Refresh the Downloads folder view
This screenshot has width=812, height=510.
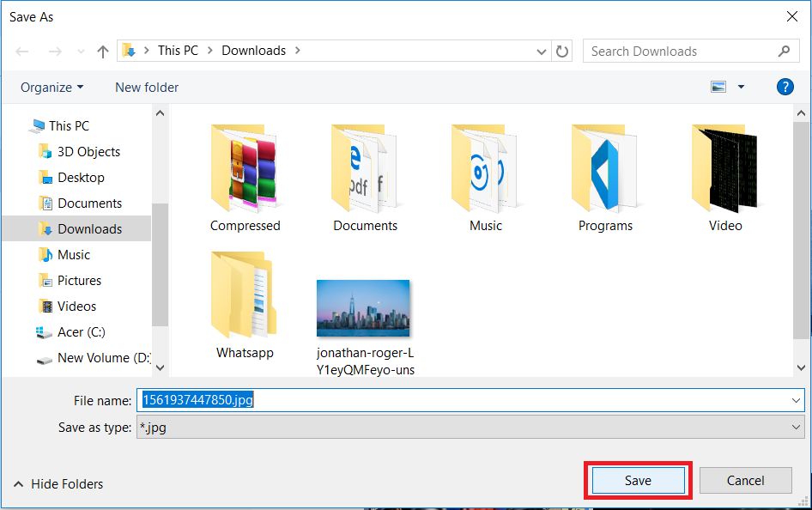(x=562, y=52)
